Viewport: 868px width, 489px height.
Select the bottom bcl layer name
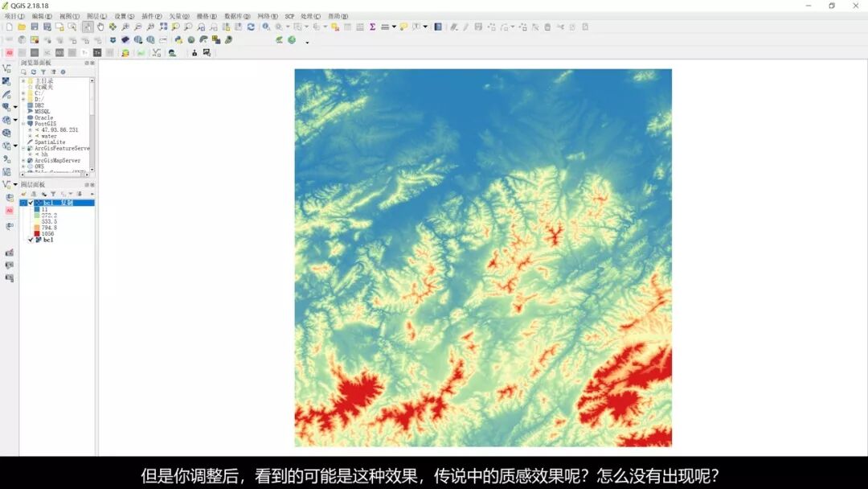(x=48, y=240)
